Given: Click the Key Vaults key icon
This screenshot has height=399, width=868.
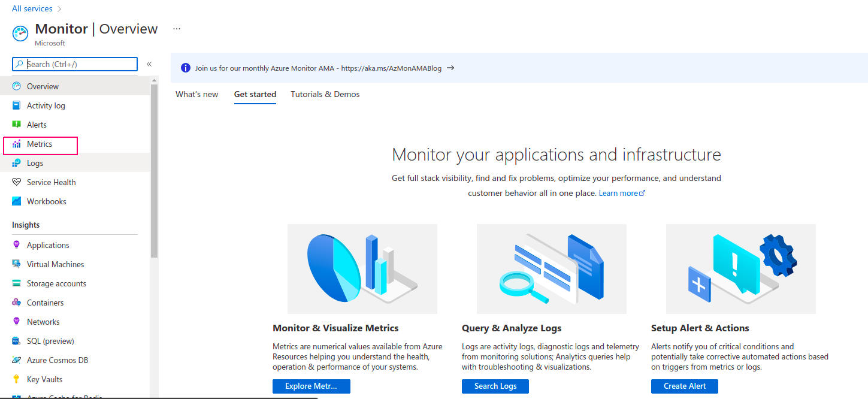Looking at the screenshot, I should point(17,379).
